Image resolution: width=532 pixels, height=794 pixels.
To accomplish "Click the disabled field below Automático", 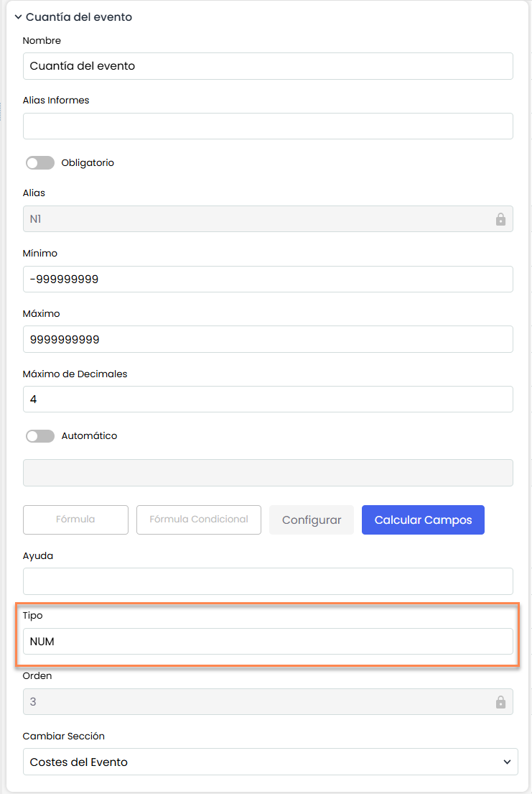I will click(x=268, y=473).
